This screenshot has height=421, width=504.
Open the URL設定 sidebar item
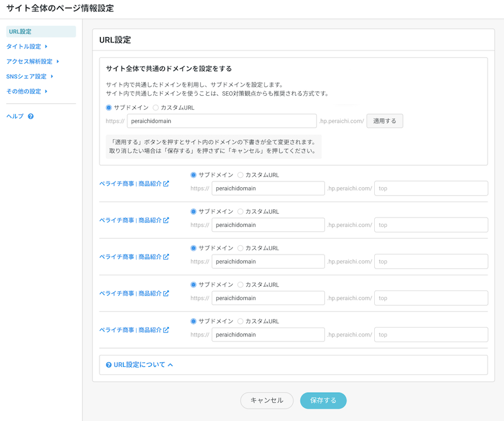click(x=20, y=32)
